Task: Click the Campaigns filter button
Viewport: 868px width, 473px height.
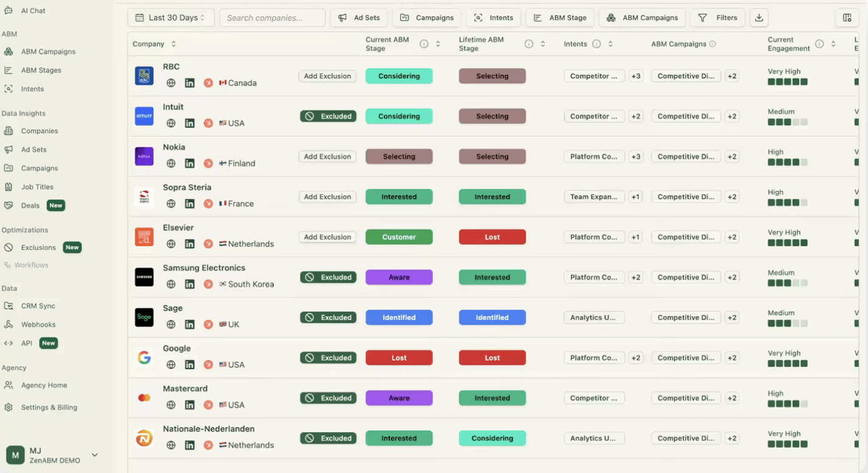Action: 426,18
